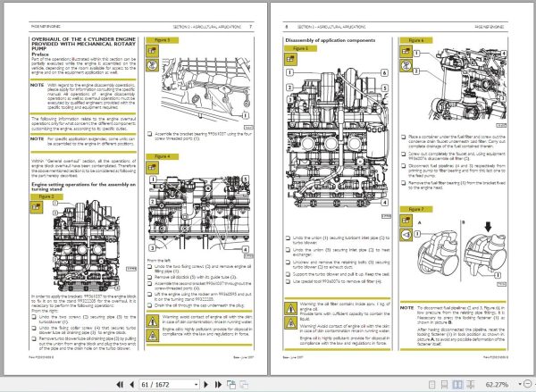Click the 'From the left:' text
The width and height of the screenshot is (536, 392).
(x=158, y=261)
